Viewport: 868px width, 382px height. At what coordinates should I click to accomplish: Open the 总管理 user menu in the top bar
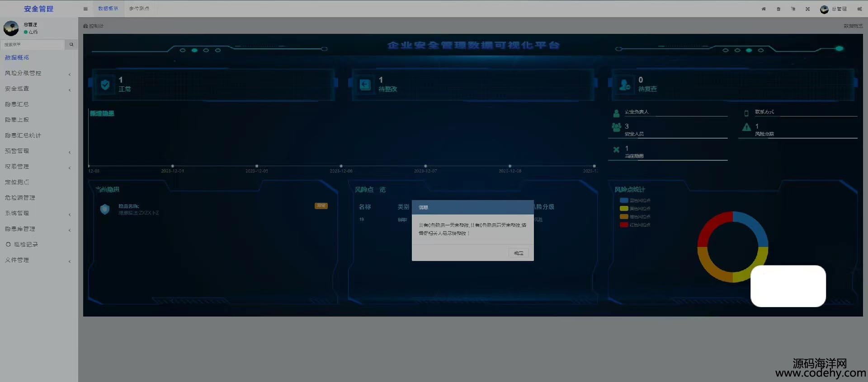coord(834,9)
